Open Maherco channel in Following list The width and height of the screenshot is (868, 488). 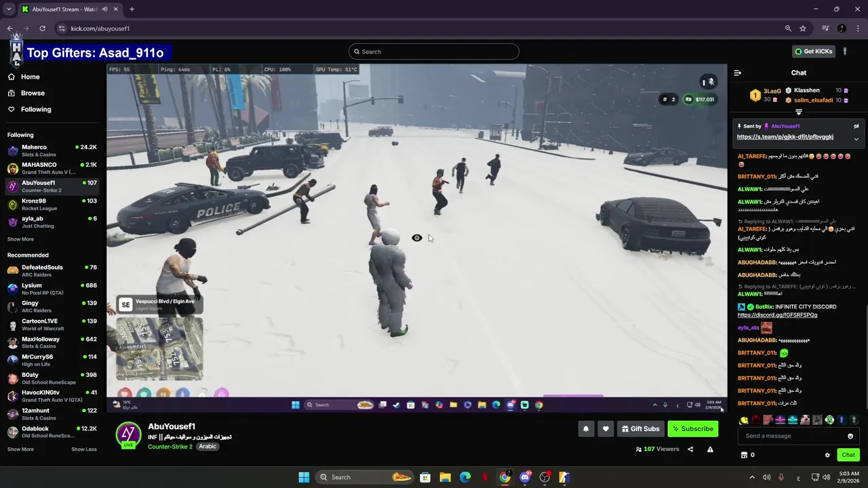point(52,150)
